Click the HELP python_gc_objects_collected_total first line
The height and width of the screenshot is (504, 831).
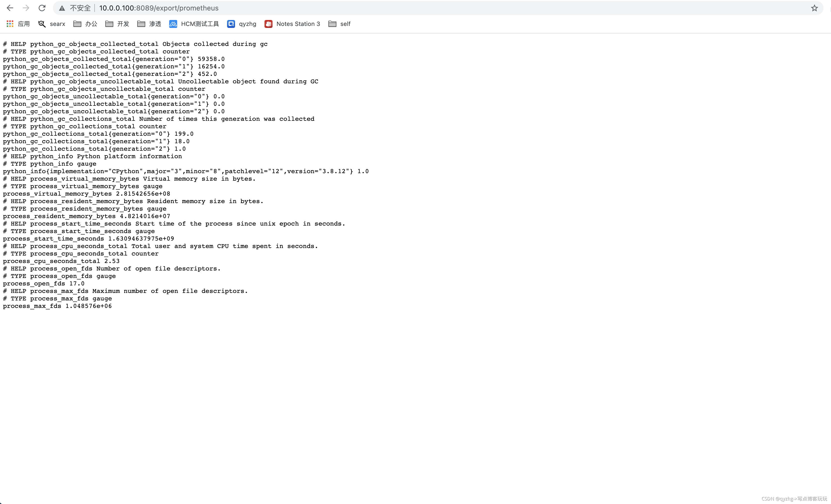(135, 44)
